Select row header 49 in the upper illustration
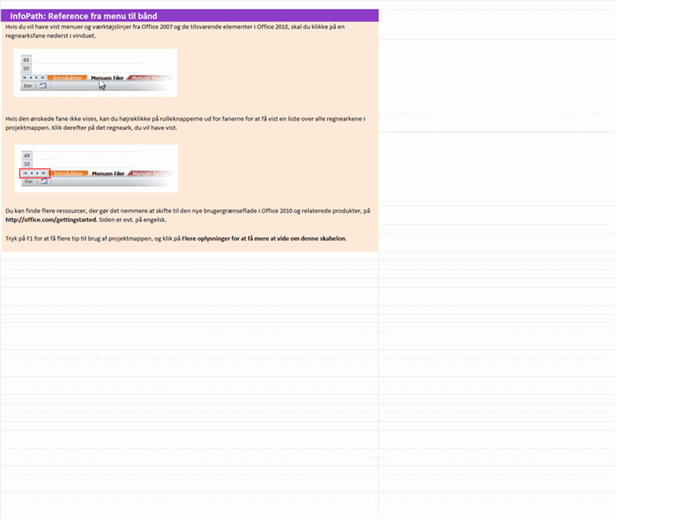The image size is (675, 520). (x=28, y=61)
